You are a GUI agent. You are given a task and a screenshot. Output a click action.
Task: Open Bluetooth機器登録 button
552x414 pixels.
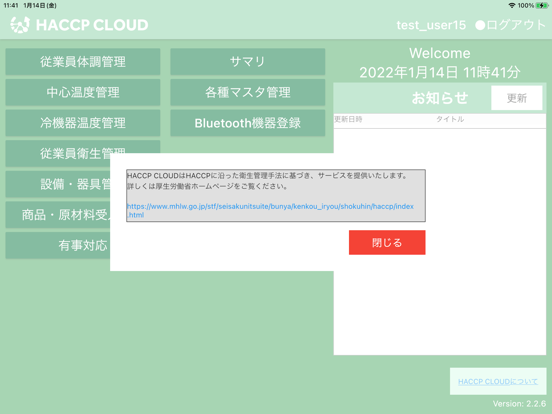click(247, 123)
